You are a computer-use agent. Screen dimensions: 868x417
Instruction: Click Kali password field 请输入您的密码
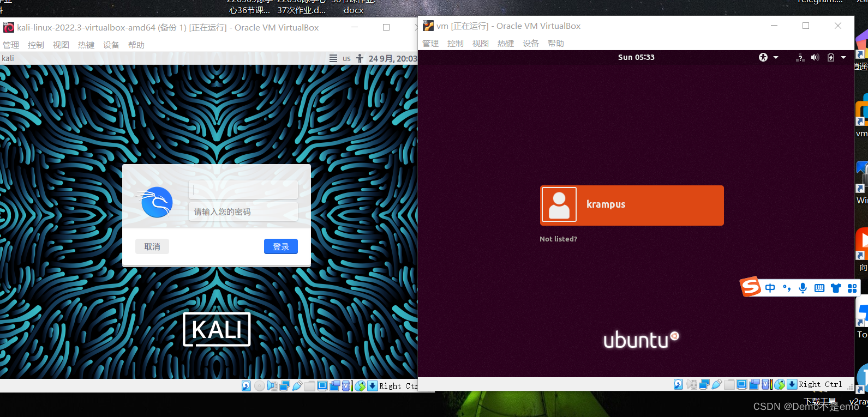click(x=243, y=211)
